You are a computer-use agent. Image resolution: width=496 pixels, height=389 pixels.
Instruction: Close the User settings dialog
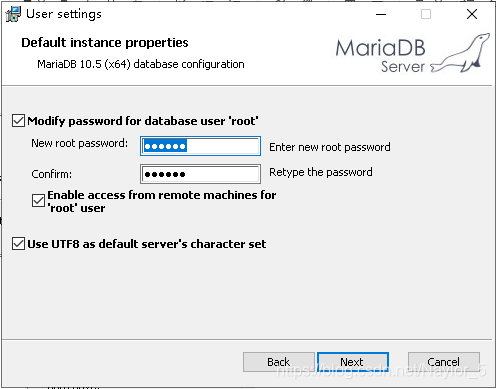(472, 14)
